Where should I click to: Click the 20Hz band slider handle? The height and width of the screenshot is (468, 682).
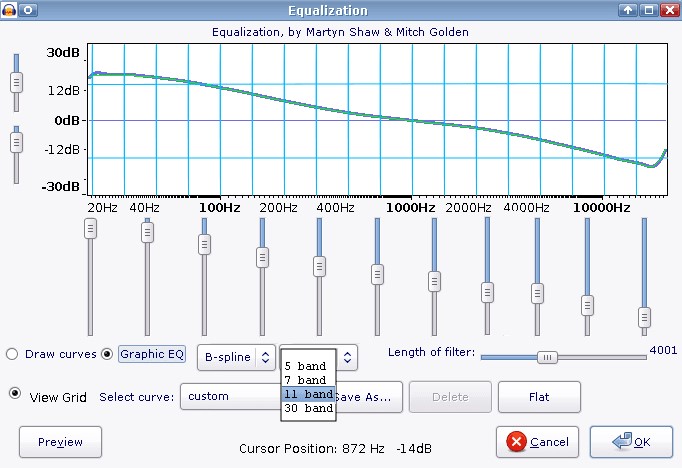click(90, 230)
